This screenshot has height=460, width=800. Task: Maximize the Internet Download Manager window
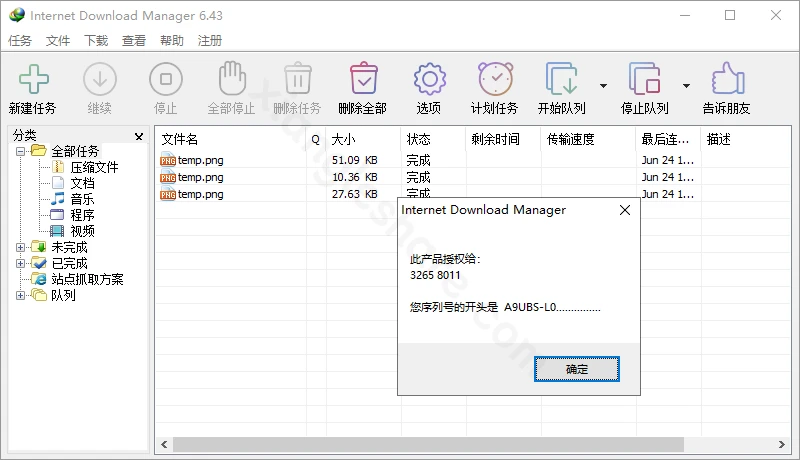coord(730,15)
